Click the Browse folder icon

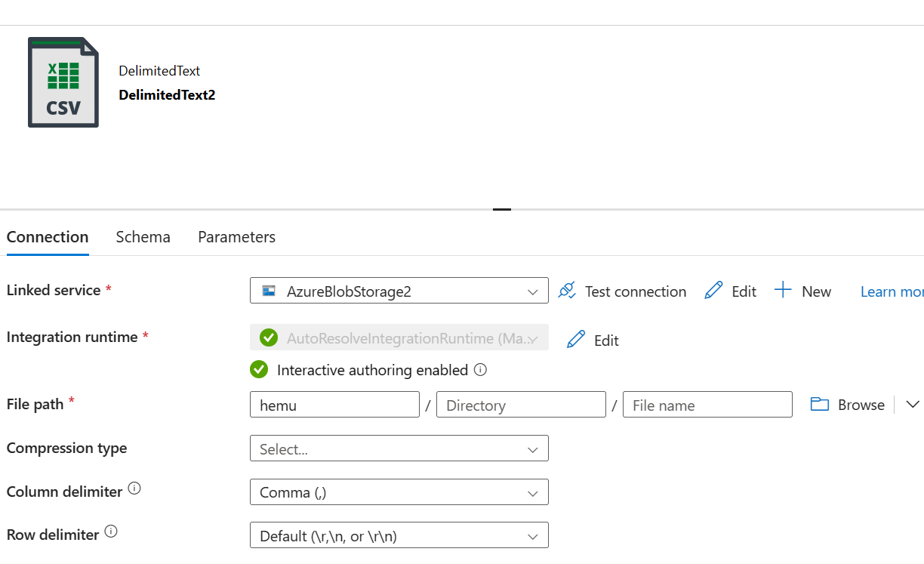coord(820,404)
